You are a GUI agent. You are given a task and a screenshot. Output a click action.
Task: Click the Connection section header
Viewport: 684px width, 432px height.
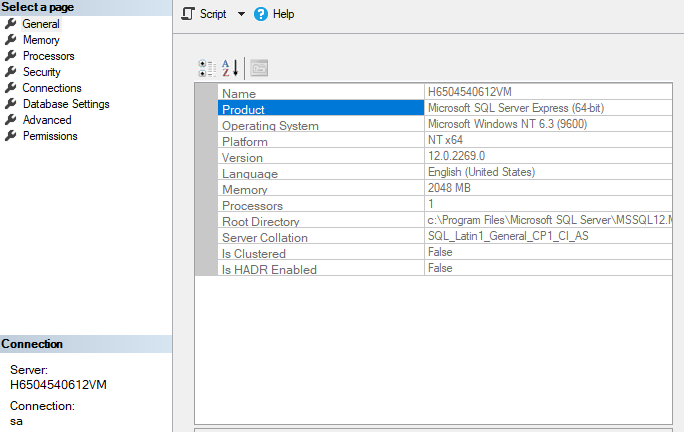pyautogui.click(x=86, y=344)
